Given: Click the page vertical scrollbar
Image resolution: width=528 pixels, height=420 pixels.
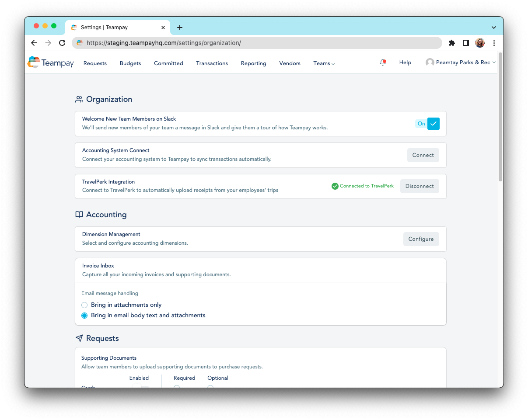Looking at the screenshot, I should 500,117.
